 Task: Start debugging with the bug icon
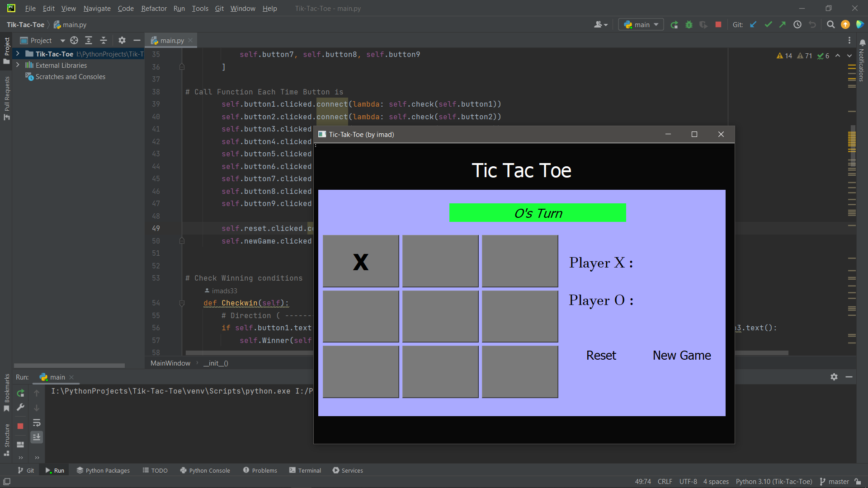pos(689,24)
